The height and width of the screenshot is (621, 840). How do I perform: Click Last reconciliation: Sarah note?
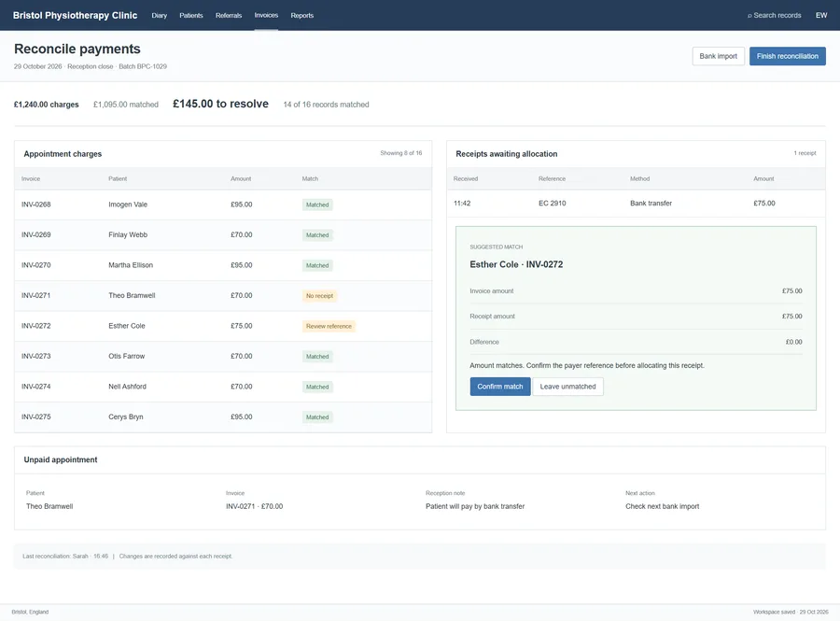64,557
